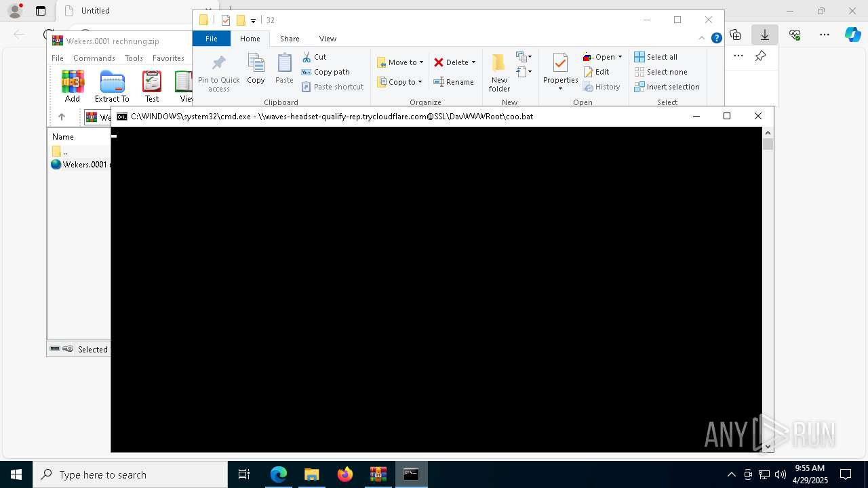Screen dimensions: 868x488
Task: Open WinRAR Tools menu
Action: (134, 58)
